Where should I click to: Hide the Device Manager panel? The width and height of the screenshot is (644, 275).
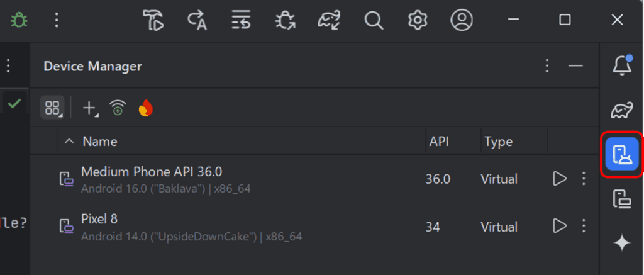(576, 66)
